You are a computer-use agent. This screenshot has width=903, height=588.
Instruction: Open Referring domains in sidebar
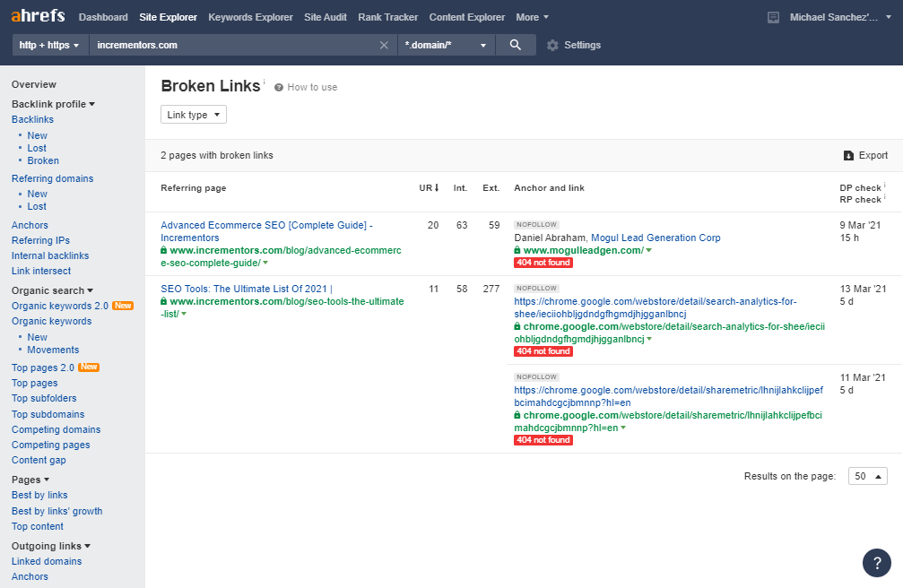(x=52, y=178)
